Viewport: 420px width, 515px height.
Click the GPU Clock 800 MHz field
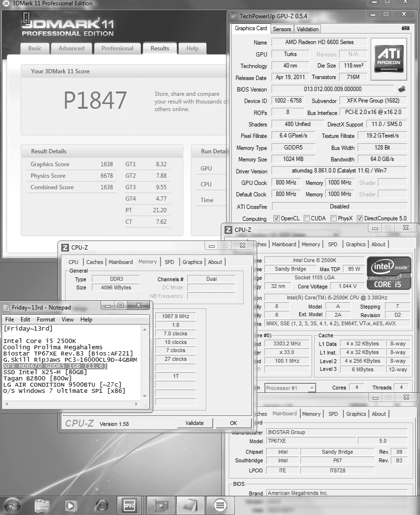286,183
